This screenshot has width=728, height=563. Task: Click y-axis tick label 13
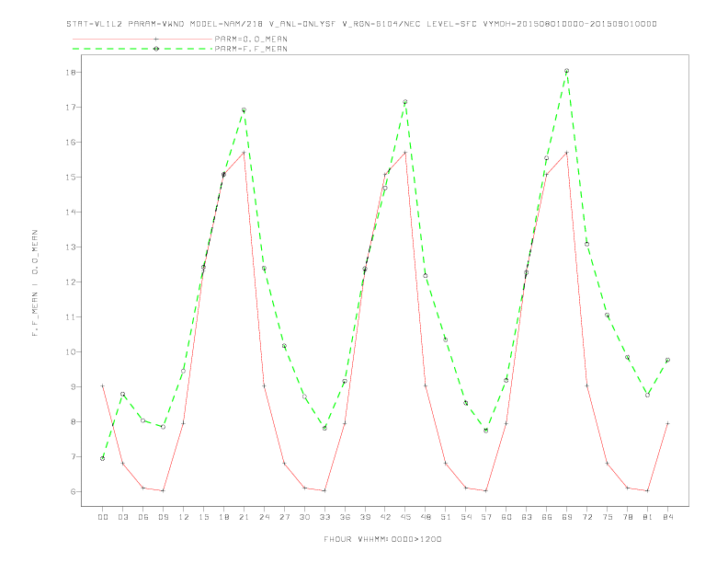coord(71,247)
